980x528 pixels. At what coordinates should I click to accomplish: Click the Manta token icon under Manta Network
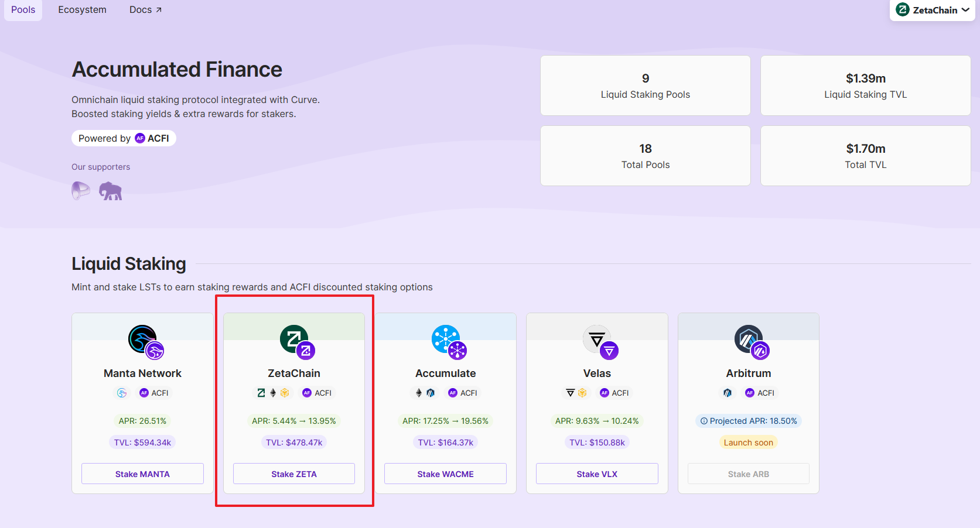(x=122, y=393)
